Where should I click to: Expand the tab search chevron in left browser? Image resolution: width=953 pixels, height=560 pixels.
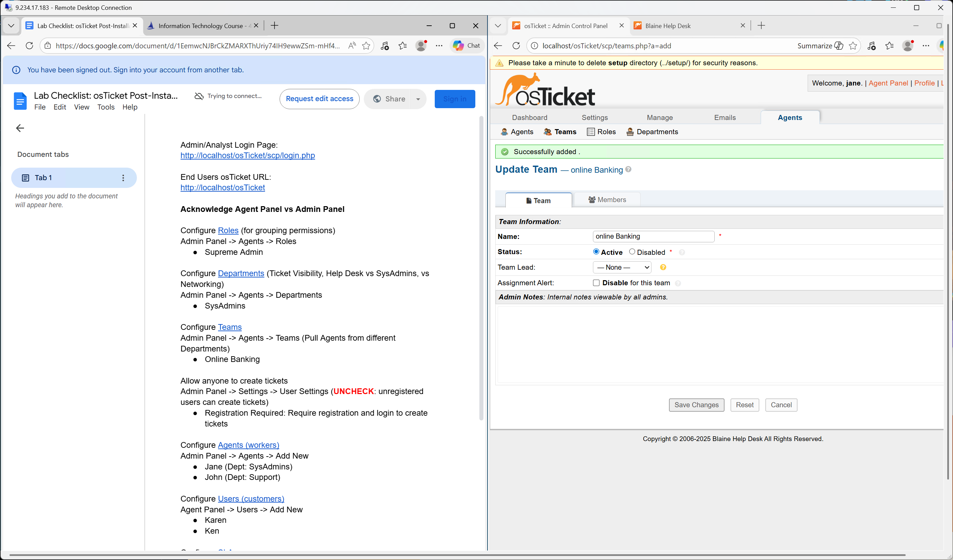click(x=11, y=26)
